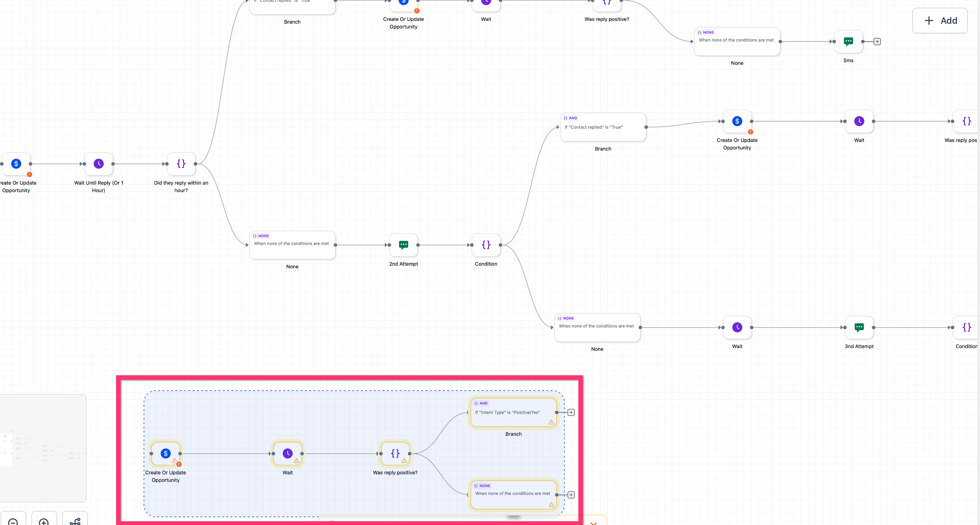Image resolution: width=980 pixels, height=525 pixels.
Task: Click the Add button
Action: [940, 21]
